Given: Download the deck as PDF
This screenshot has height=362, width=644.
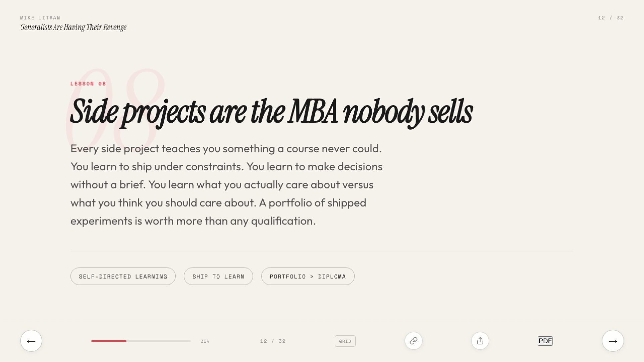Looking at the screenshot, I should [545, 341].
